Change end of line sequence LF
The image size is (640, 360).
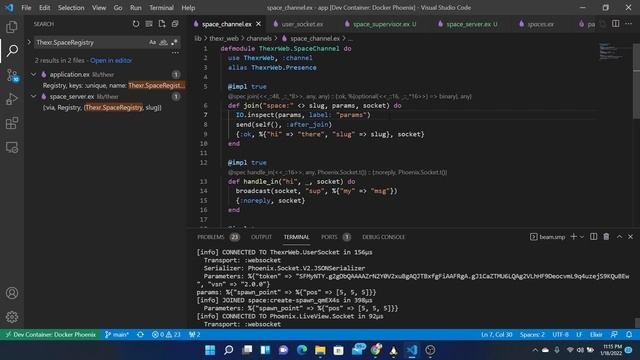[x=579, y=335]
